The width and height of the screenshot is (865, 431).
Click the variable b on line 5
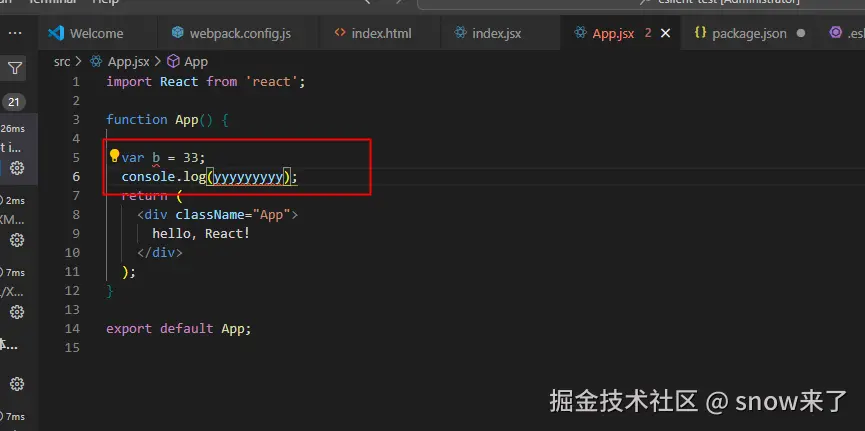tap(156, 158)
